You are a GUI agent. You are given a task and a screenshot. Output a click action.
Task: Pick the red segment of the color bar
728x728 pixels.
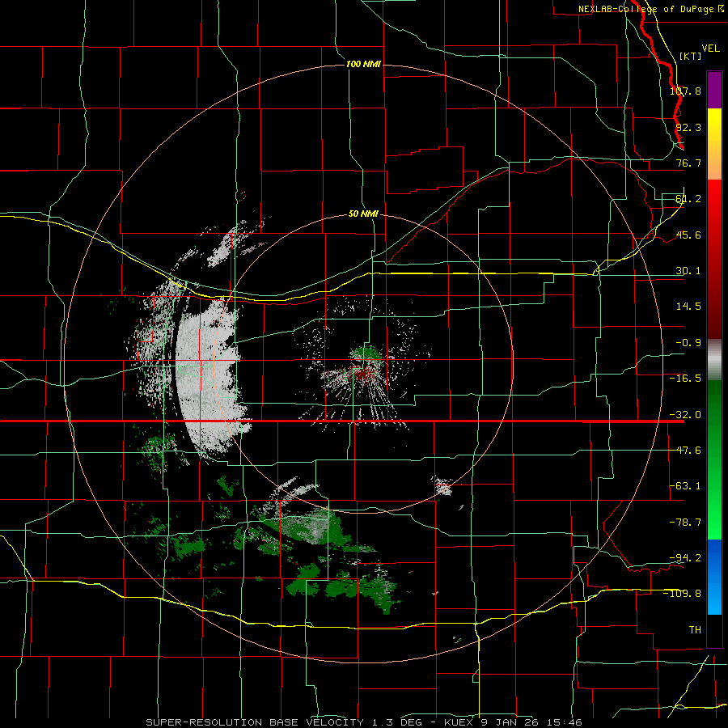tap(714, 258)
